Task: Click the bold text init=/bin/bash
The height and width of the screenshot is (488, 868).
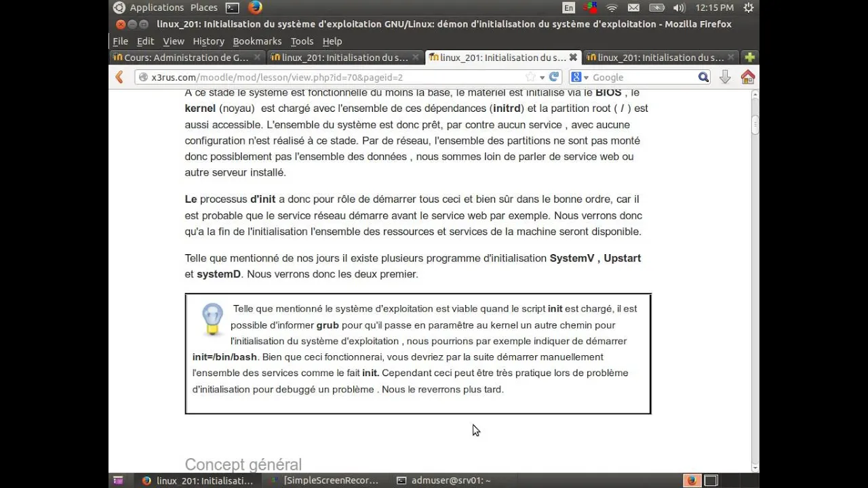Action: [224, 357]
